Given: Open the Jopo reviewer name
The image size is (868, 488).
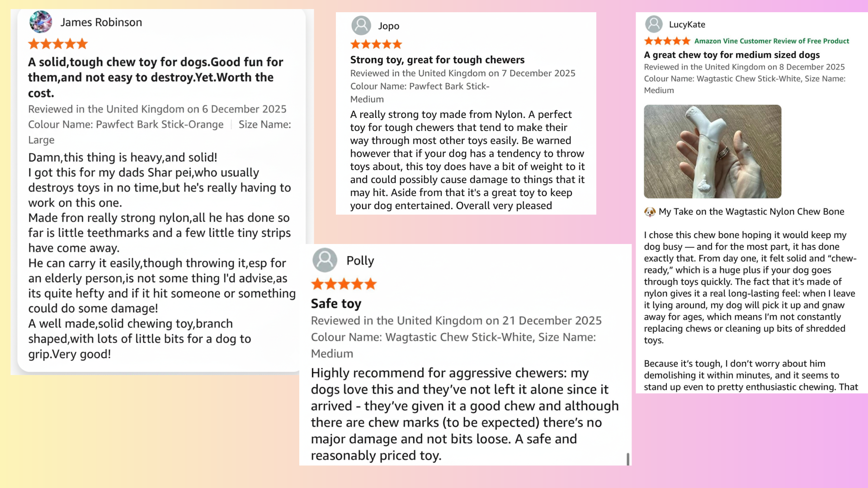Looking at the screenshot, I should tap(389, 26).
